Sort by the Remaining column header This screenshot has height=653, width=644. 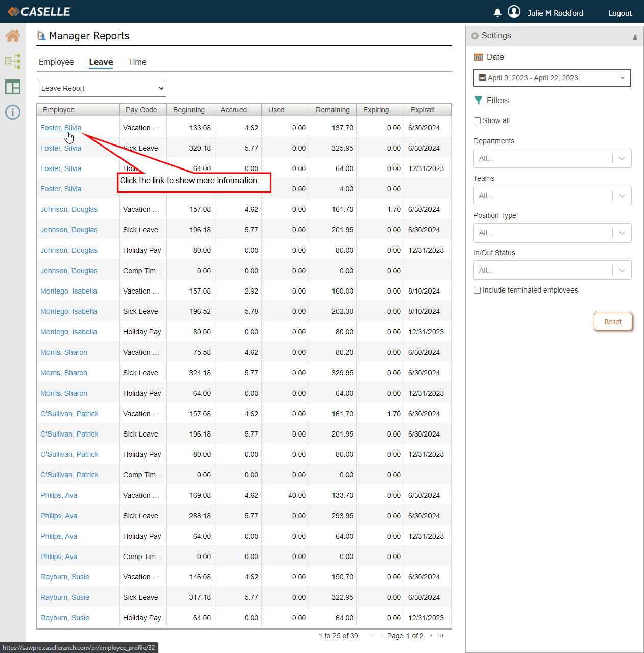click(x=332, y=110)
